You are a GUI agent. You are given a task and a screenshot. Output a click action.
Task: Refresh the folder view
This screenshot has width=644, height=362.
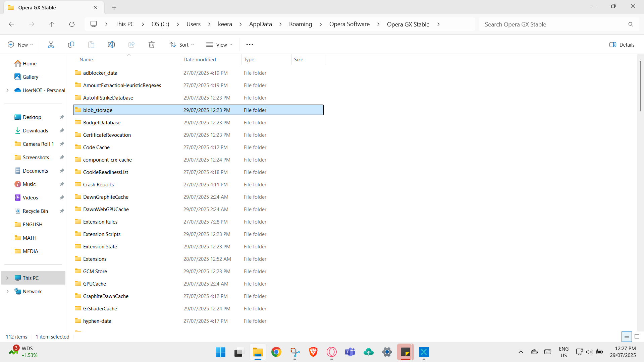point(72,24)
